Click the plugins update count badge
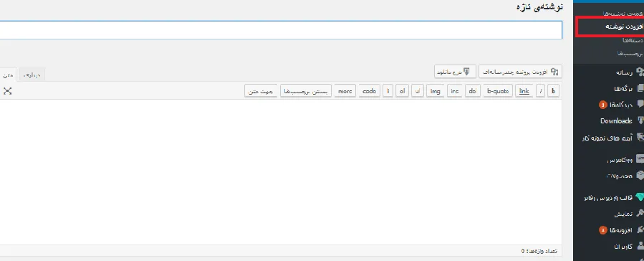Screen dimensions: 644x261 (x=602, y=230)
